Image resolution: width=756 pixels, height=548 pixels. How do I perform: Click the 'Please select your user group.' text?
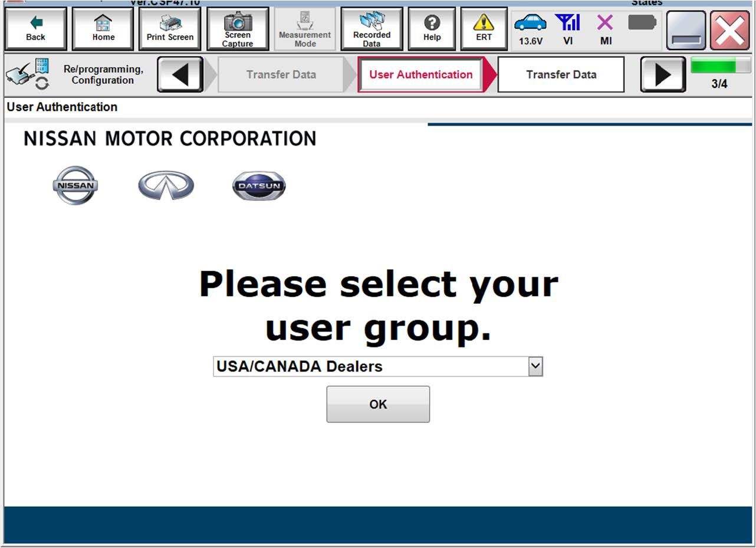[378, 306]
